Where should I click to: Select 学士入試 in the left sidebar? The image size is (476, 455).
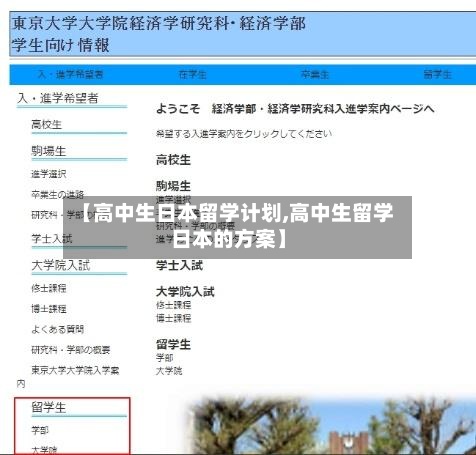(52, 239)
